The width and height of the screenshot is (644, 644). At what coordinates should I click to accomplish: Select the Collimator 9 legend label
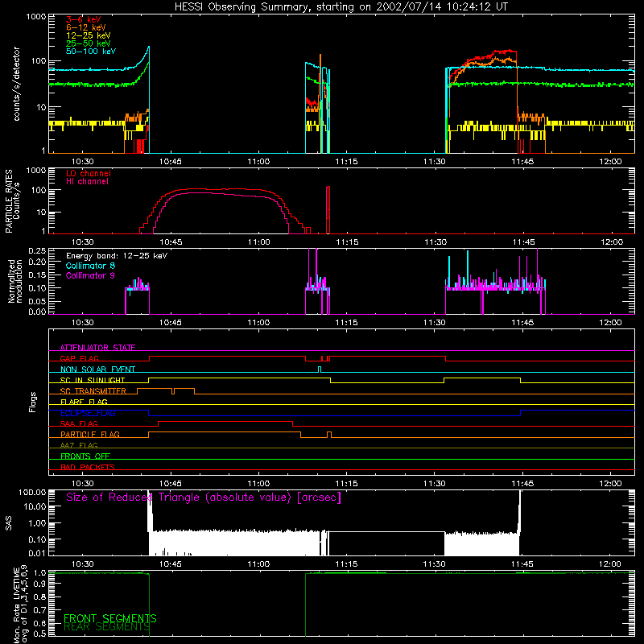[x=90, y=275]
